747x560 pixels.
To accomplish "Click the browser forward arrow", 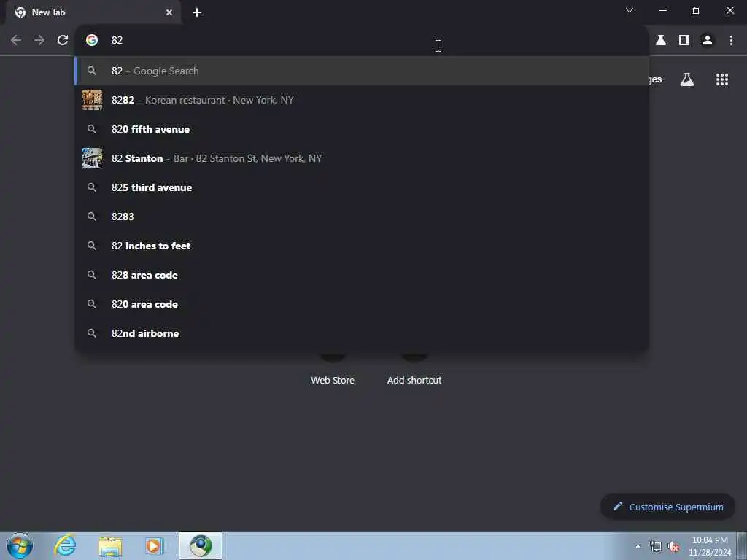I will pyautogui.click(x=39, y=41).
